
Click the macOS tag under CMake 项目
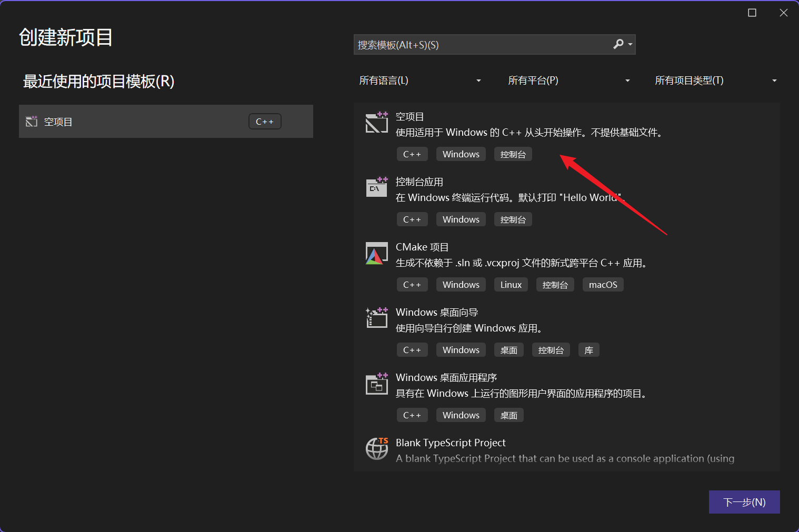(603, 285)
